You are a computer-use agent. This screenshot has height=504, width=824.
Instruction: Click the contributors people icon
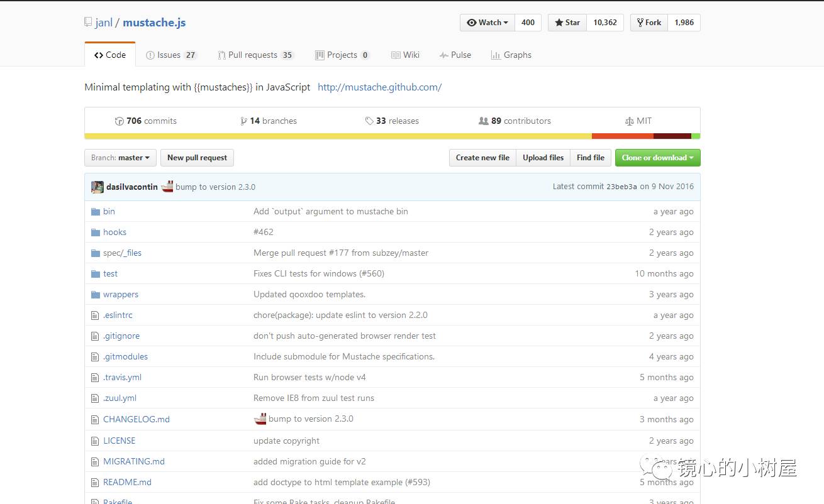(484, 121)
